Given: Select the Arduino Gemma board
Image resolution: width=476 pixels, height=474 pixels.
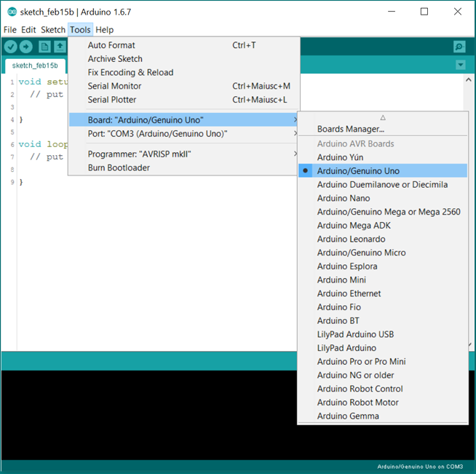Looking at the screenshot, I should point(383,416).
